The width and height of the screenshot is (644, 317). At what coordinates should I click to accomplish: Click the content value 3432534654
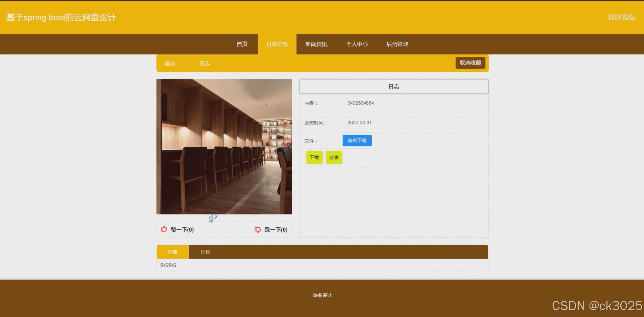click(360, 103)
